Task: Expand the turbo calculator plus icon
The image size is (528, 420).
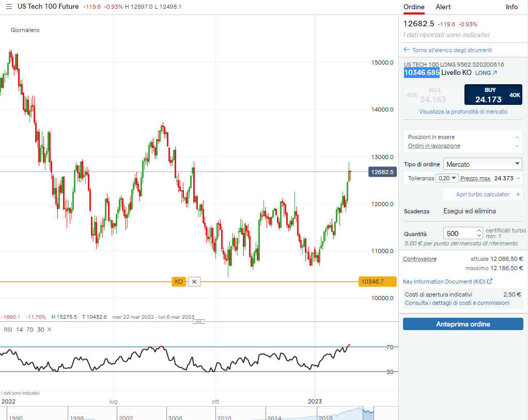Action: (x=518, y=195)
